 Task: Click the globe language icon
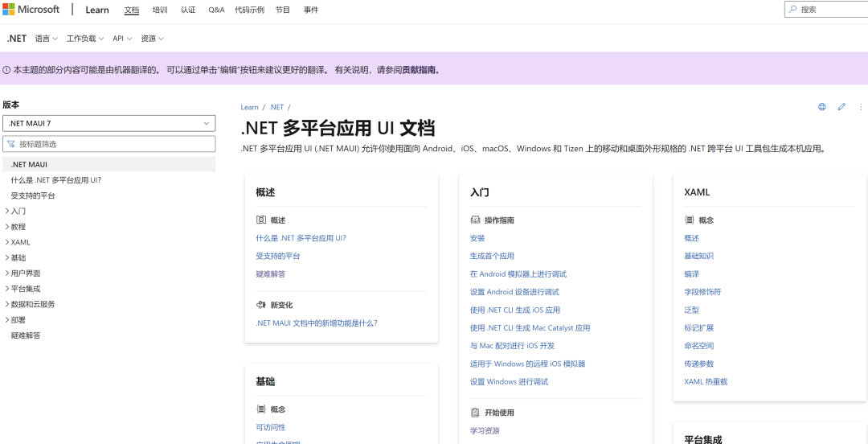click(822, 107)
